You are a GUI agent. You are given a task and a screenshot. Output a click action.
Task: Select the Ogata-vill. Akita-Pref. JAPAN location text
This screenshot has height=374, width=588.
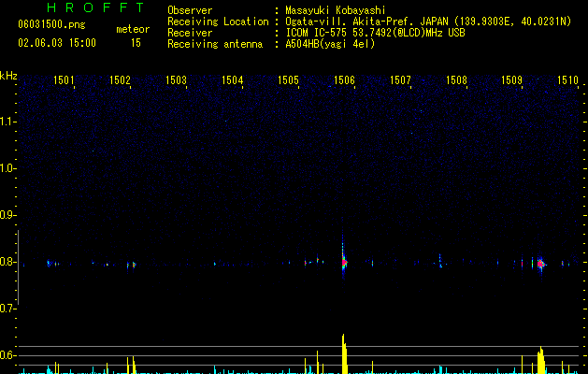click(x=428, y=22)
